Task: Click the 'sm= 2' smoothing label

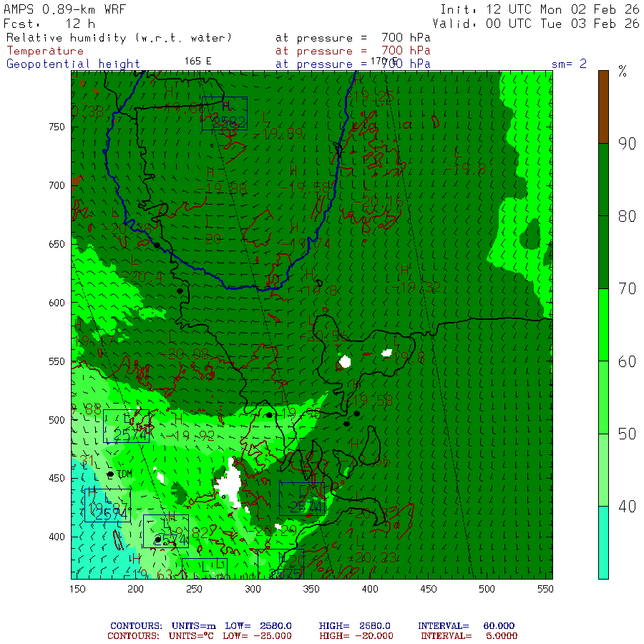Action: (569, 64)
